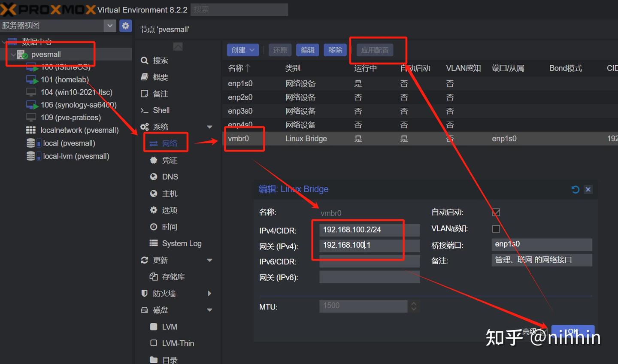This screenshot has width=618, height=364.
Task: Open the local-lvm (pvesmall) storage
Action: click(76, 156)
